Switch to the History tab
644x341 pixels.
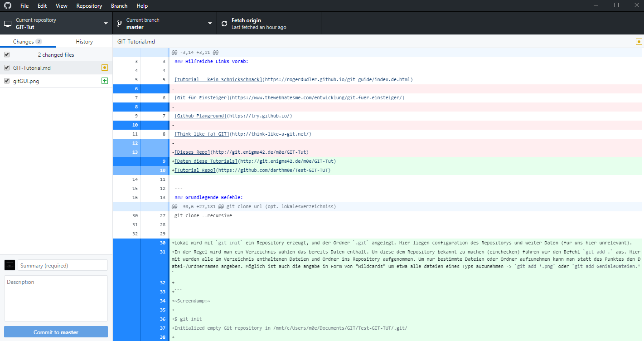coord(84,41)
